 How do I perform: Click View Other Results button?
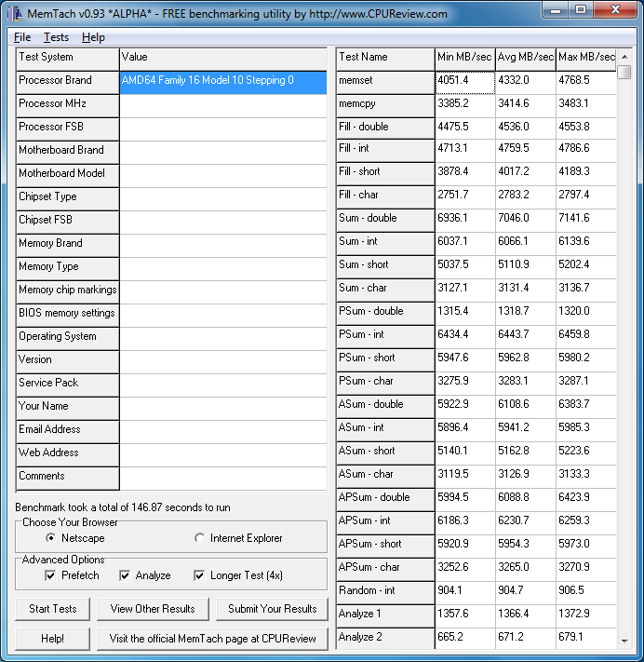(x=153, y=609)
